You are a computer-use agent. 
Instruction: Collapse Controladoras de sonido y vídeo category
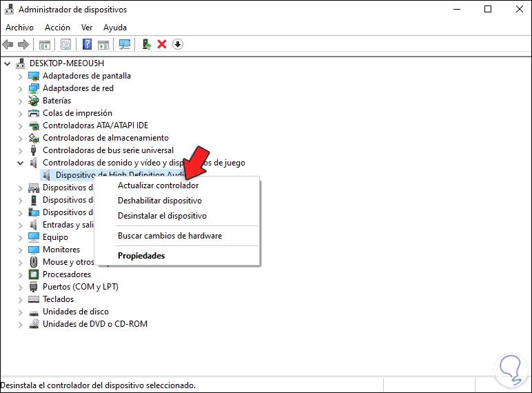coord(21,163)
